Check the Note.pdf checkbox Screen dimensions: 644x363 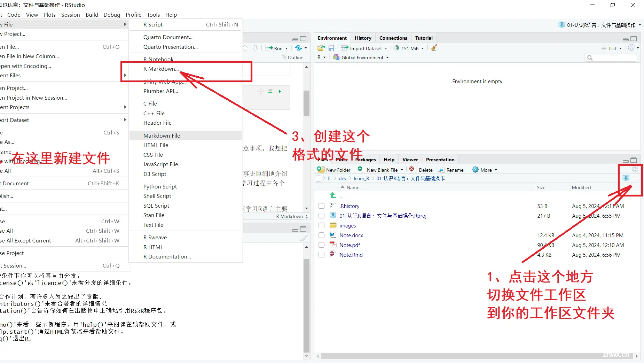(321, 245)
